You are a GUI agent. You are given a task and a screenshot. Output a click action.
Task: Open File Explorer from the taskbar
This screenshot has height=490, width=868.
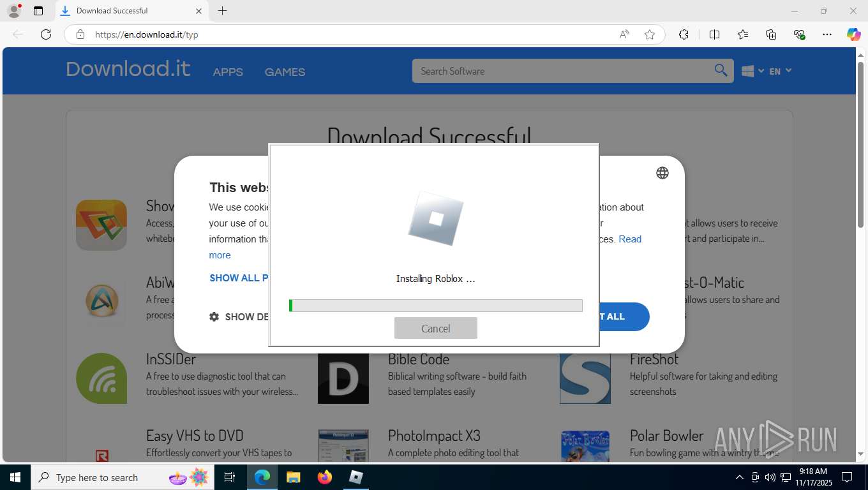coord(294,477)
